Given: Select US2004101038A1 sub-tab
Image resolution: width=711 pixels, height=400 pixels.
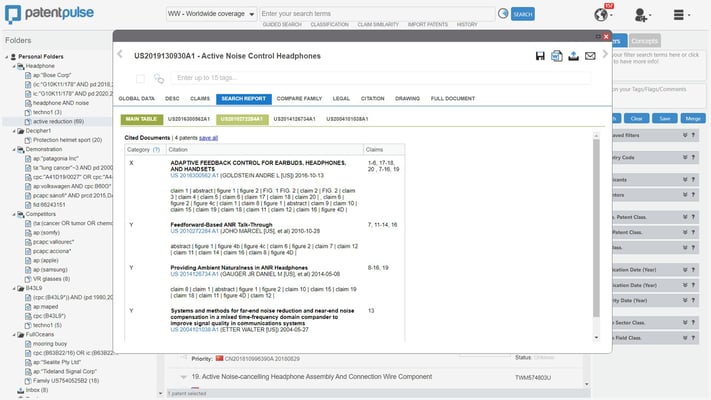Looking at the screenshot, I should (x=347, y=119).
